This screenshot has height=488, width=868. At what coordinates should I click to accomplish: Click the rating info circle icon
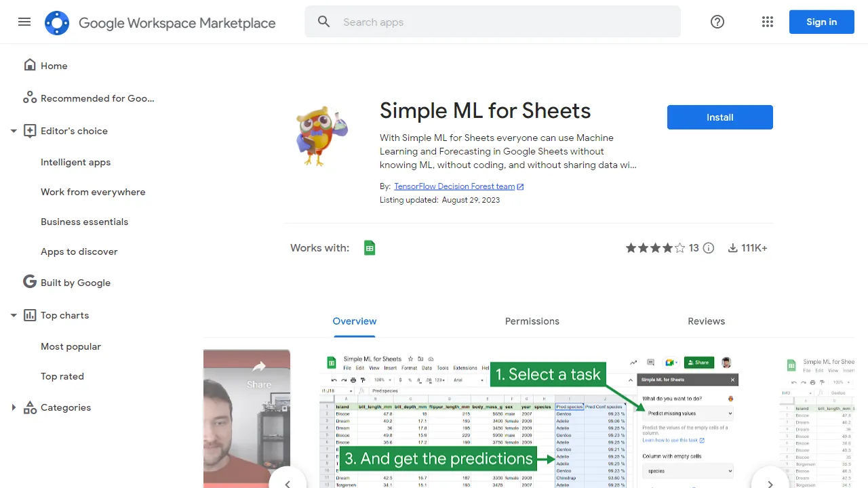(x=709, y=248)
